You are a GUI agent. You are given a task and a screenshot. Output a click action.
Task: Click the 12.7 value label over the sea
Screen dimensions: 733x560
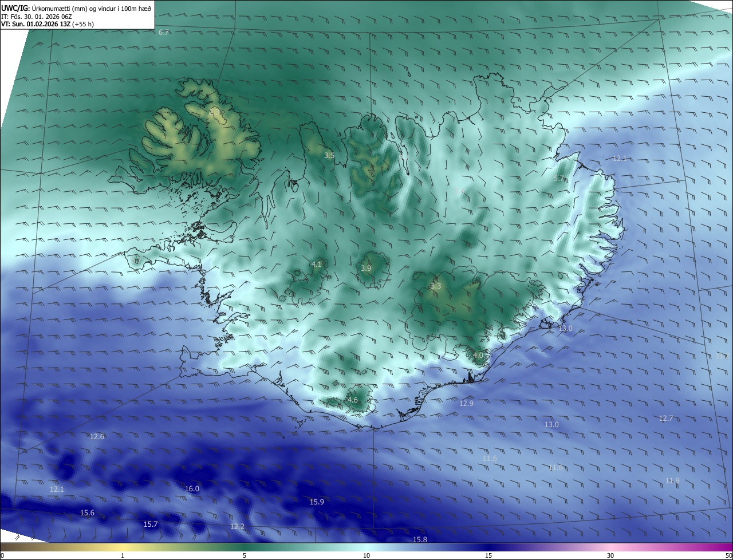click(666, 419)
